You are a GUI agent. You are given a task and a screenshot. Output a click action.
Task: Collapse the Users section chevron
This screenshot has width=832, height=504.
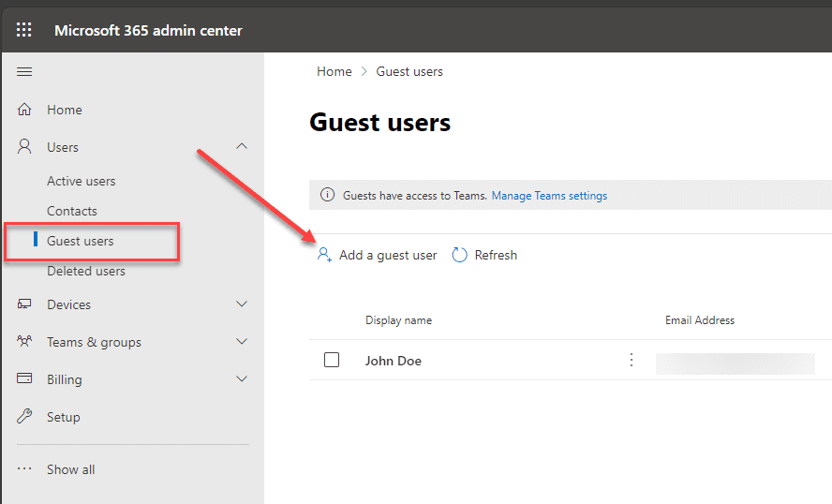tap(242, 146)
